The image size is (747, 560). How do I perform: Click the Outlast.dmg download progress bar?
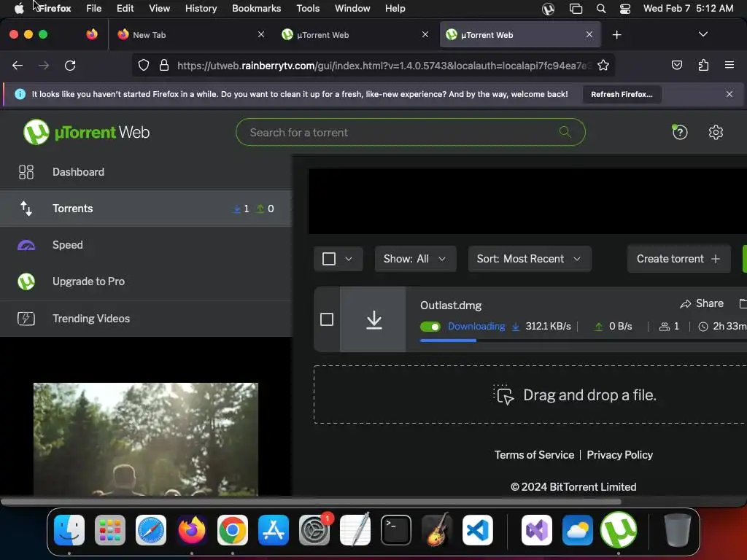583,341
